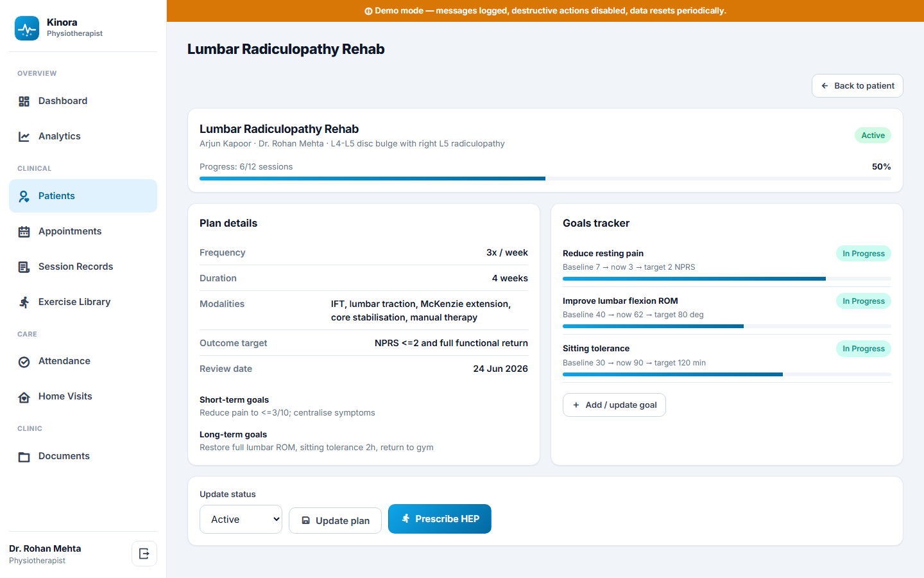Image resolution: width=924 pixels, height=578 pixels.
Task: Click 'Progress: 6/12 sessions' label
Action: (246, 166)
